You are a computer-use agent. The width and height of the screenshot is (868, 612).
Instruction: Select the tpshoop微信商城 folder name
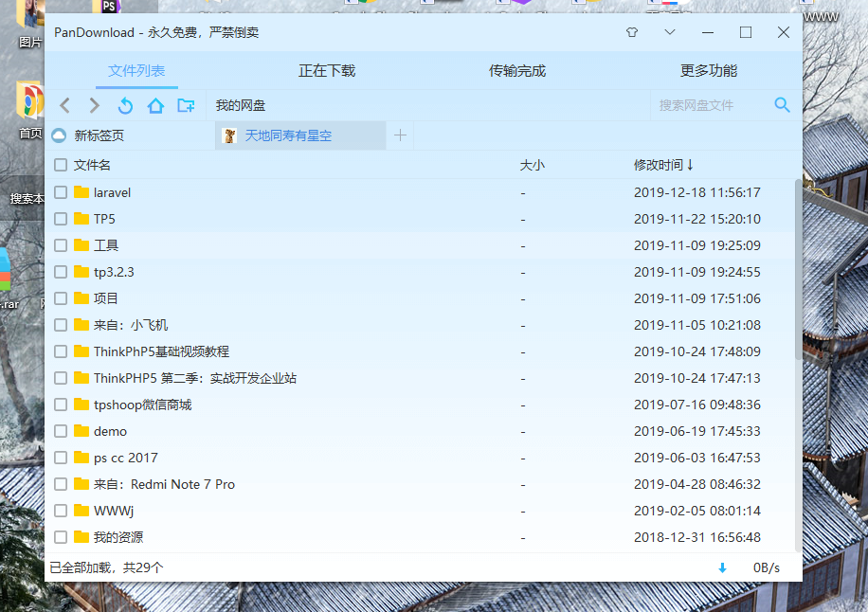click(x=143, y=405)
